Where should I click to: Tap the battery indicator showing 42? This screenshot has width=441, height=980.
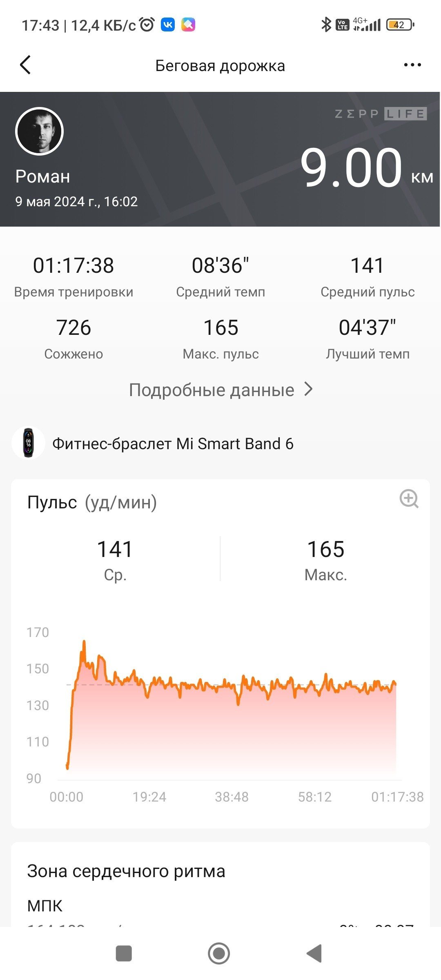(400, 25)
